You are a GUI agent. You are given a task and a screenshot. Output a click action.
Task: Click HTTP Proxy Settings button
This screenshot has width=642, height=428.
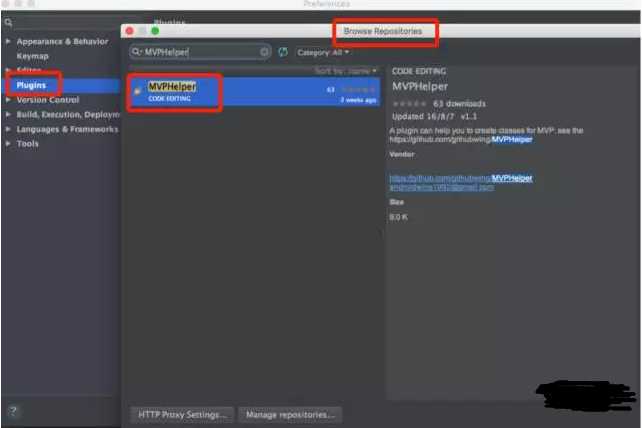[x=182, y=415]
